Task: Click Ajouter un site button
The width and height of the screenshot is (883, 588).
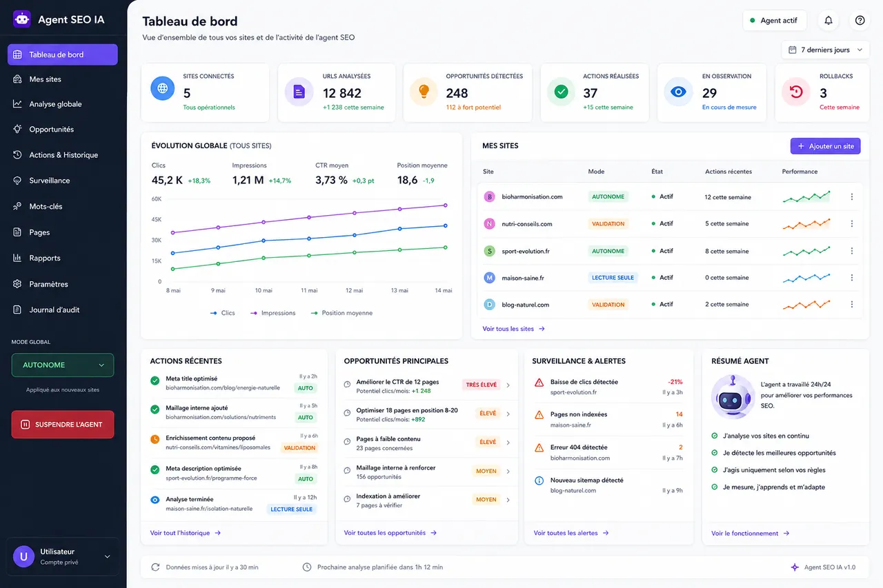Action: (825, 146)
